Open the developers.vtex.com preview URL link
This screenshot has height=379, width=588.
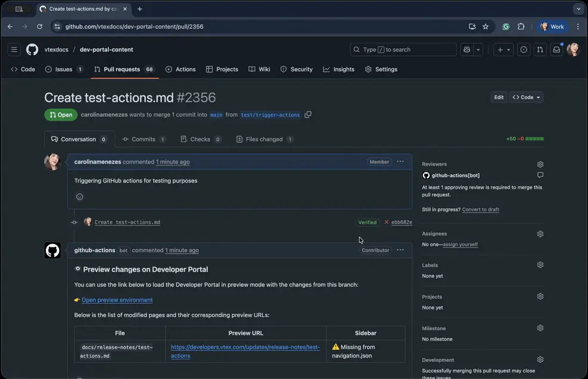[245, 351]
